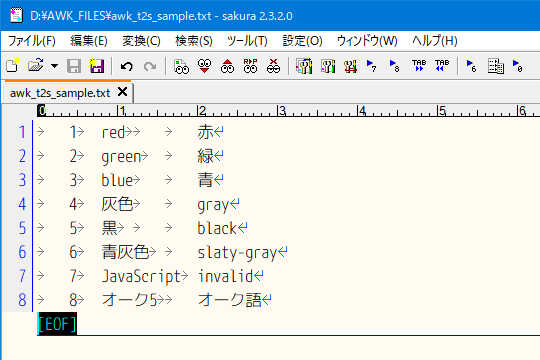Click the word 'black' in line 5
The height and width of the screenshot is (360, 540).
pos(217,228)
